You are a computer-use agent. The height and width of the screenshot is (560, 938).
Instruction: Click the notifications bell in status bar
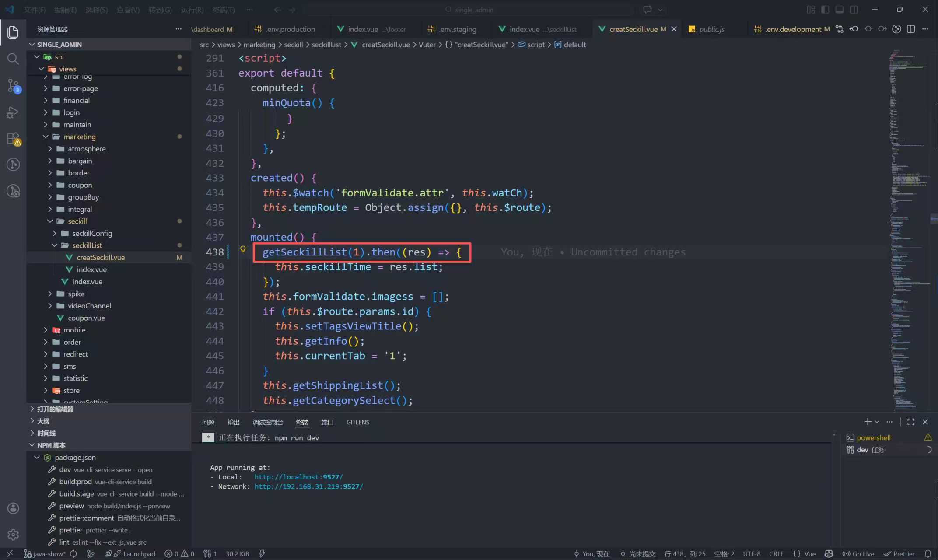(x=927, y=553)
